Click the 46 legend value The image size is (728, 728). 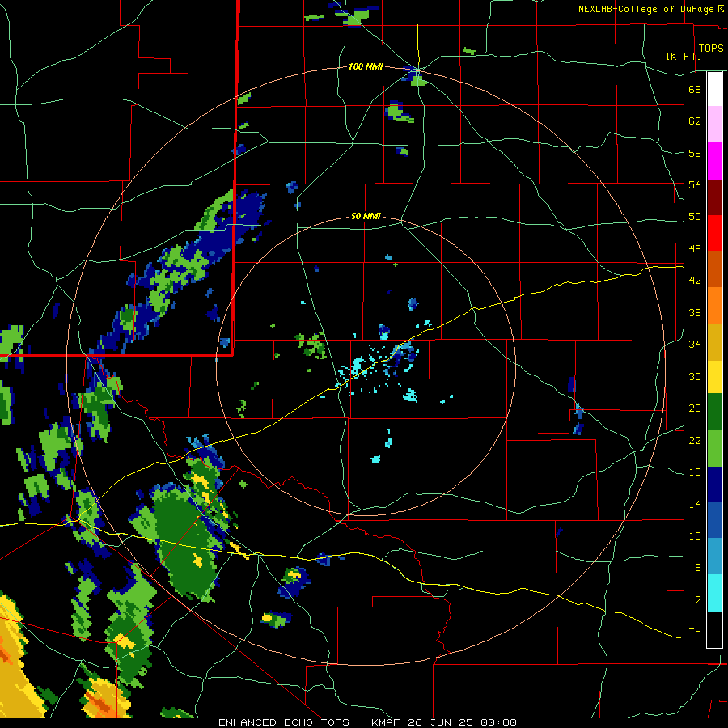click(x=695, y=249)
